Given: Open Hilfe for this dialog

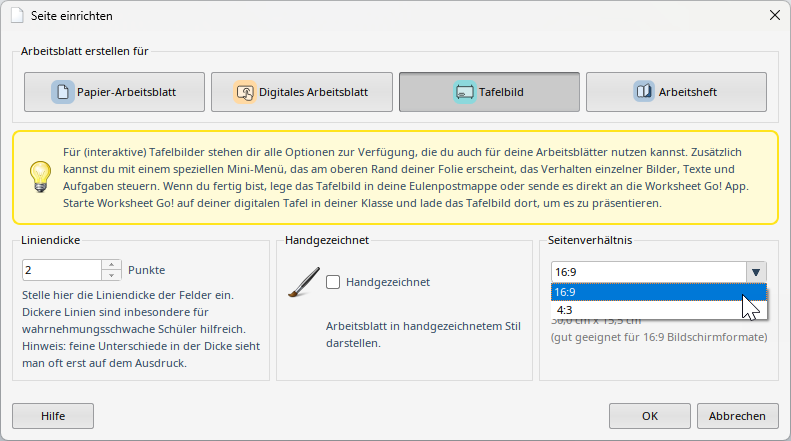Looking at the screenshot, I should coord(53,416).
